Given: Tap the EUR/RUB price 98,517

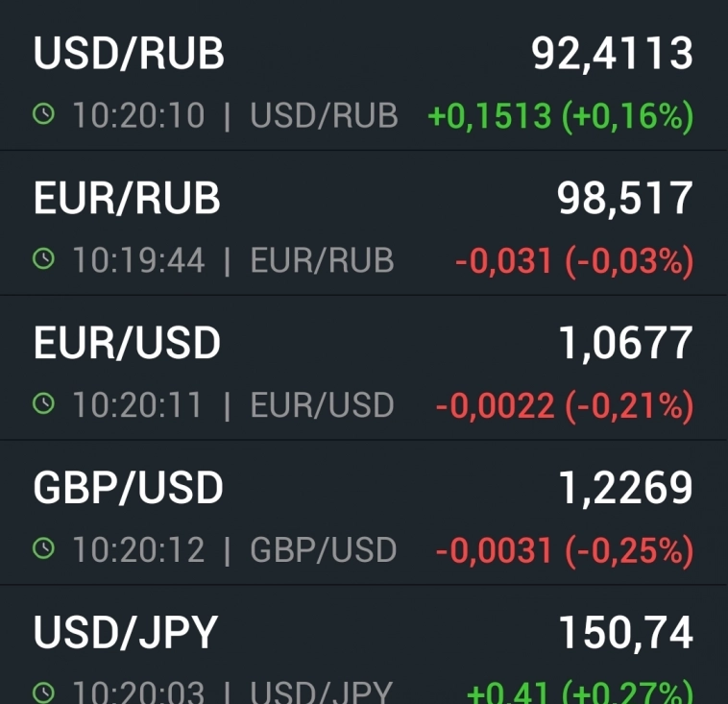Looking at the screenshot, I should pos(625,199).
